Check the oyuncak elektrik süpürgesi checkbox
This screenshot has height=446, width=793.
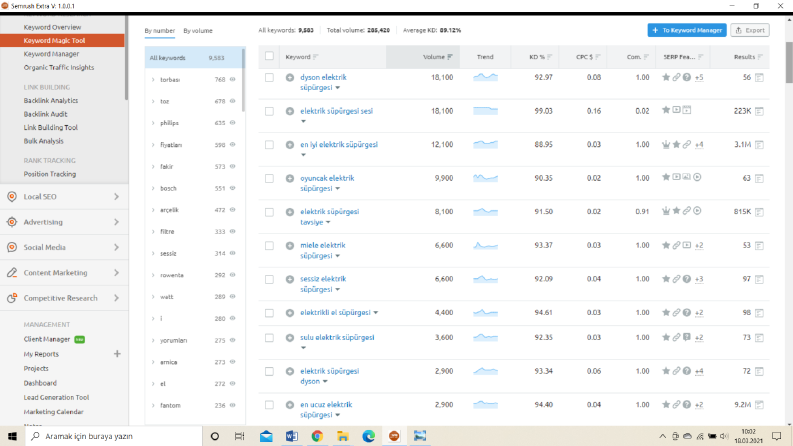(270, 179)
